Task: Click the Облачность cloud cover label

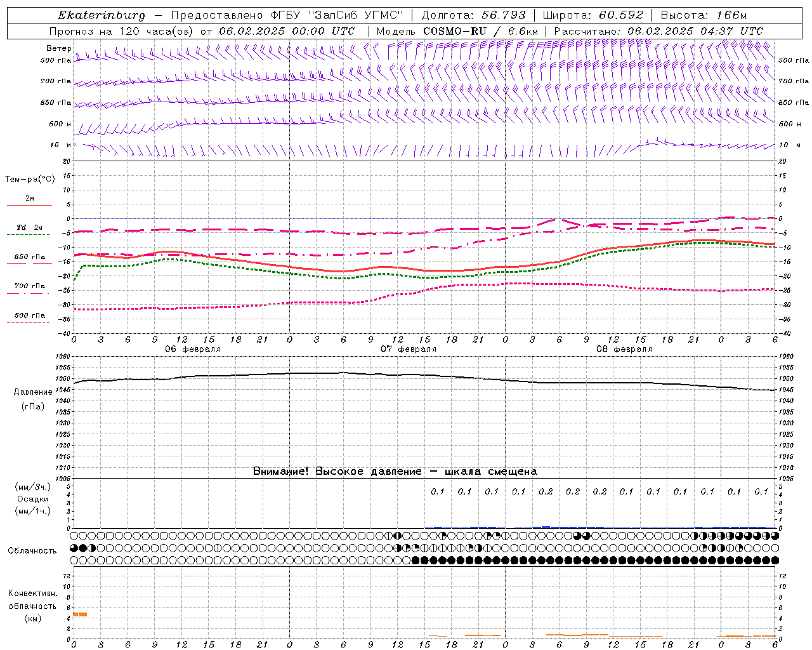Action: [x=32, y=550]
